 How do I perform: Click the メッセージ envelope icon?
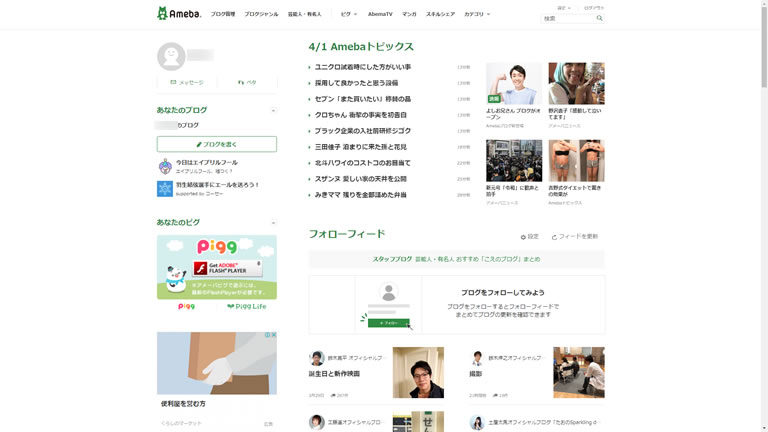tap(173, 82)
